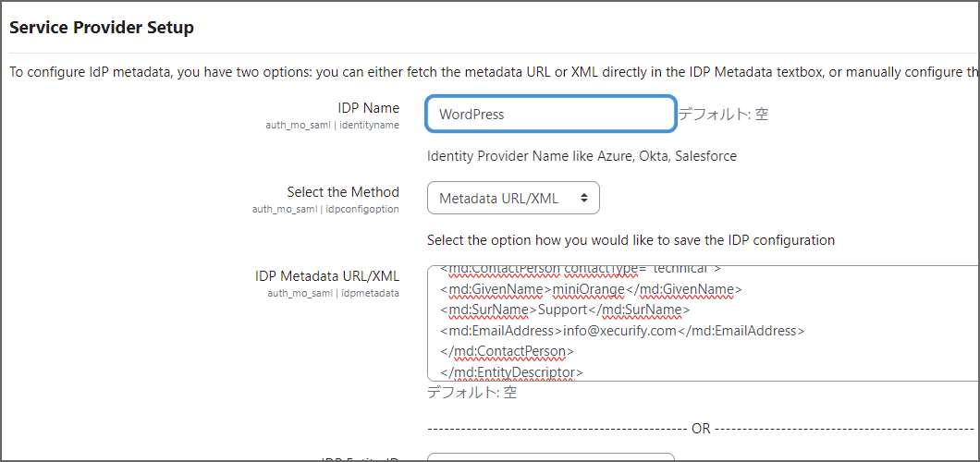
Task: Click the closing md:EntityDescriptor tag line
Action: coord(512,372)
